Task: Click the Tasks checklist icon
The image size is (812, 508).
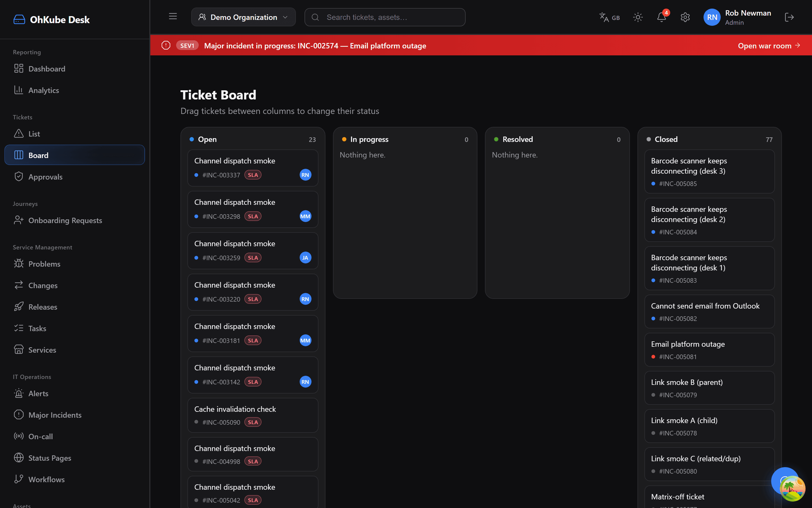Action: click(19, 328)
